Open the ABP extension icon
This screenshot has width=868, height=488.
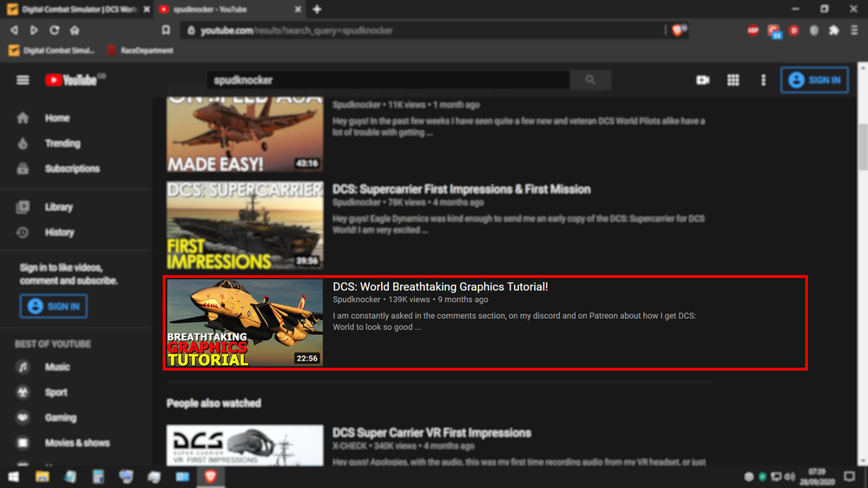coord(753,30)
